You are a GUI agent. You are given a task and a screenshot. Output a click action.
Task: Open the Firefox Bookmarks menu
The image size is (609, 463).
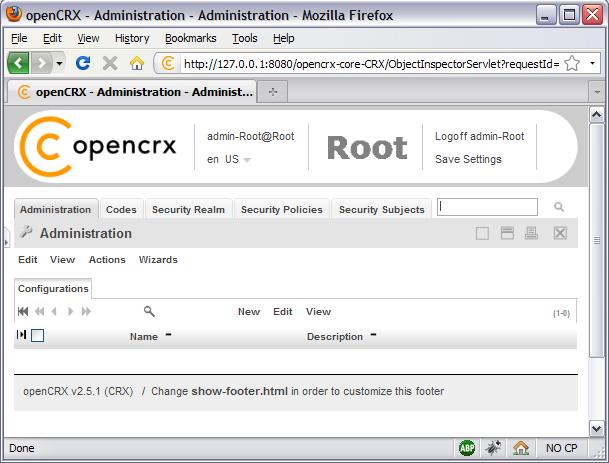(x=191, y=38)
